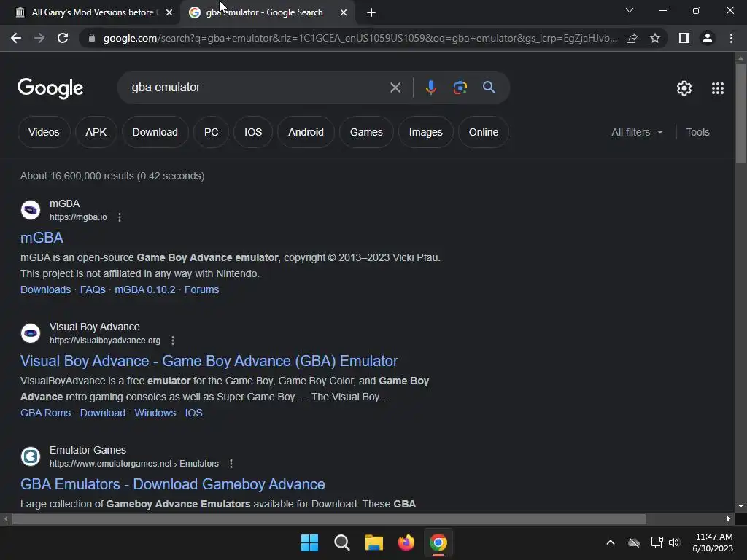Go back using the browser back arrow
747x560 pixels.
point(16,38)
